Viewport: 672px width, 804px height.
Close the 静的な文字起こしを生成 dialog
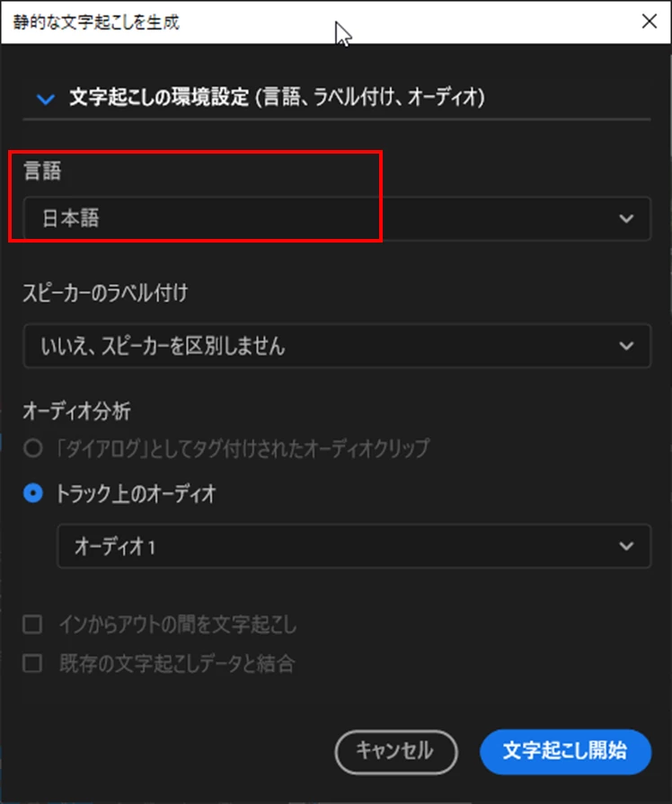tap(650, 22)
